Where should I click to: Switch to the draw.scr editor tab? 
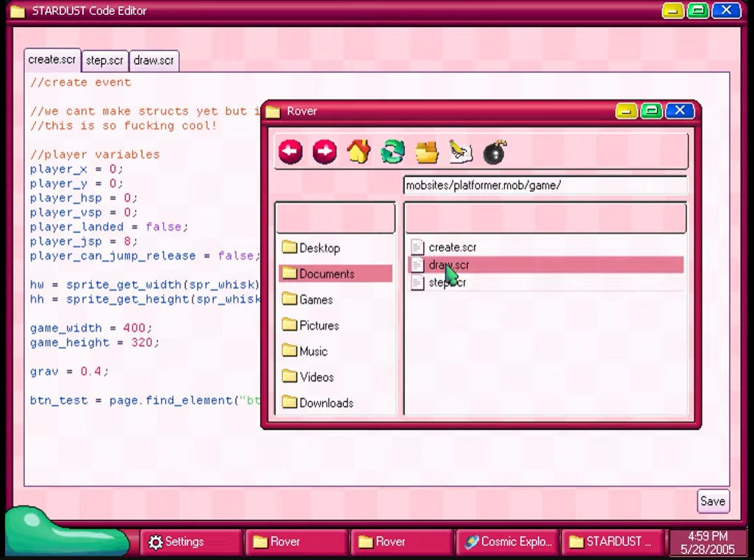pyautogui.click(x=154, y=60)
